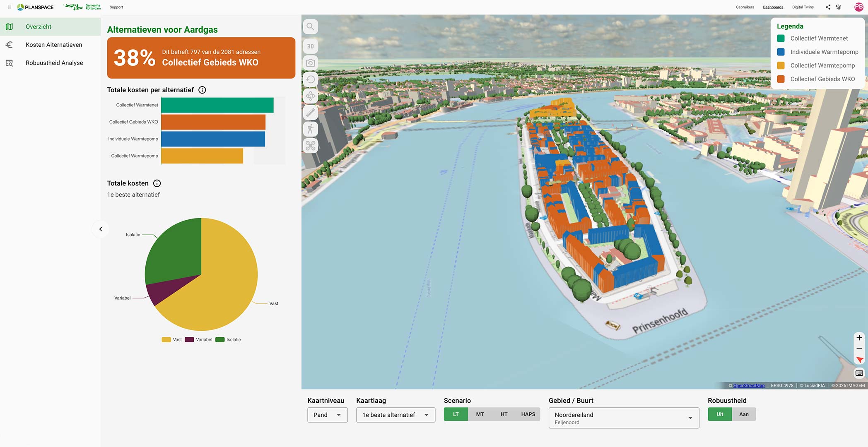868x447 pixels.
Task: Open Kosten Alternatieven in the sidebar
Action: point(54,45)
